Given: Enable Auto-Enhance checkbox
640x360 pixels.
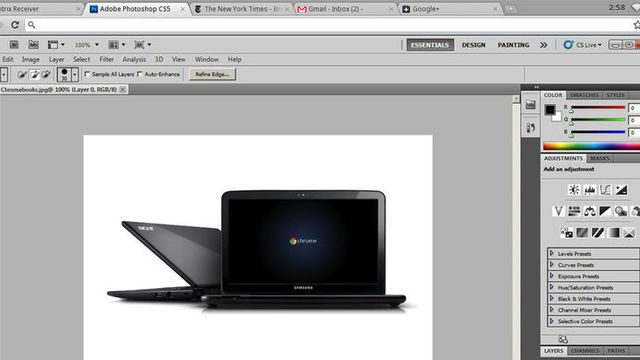Looking at the screenshot, I should 140,74.
